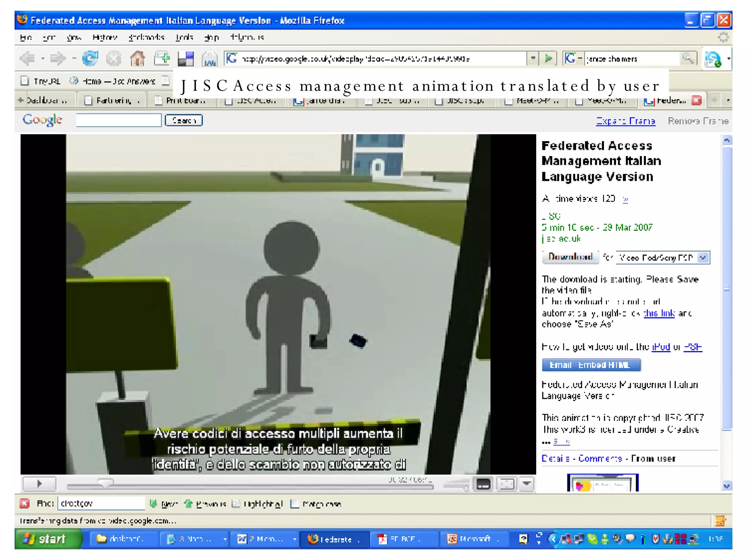Click the Download button
This screenshot has height=560, width=747.
570,257
